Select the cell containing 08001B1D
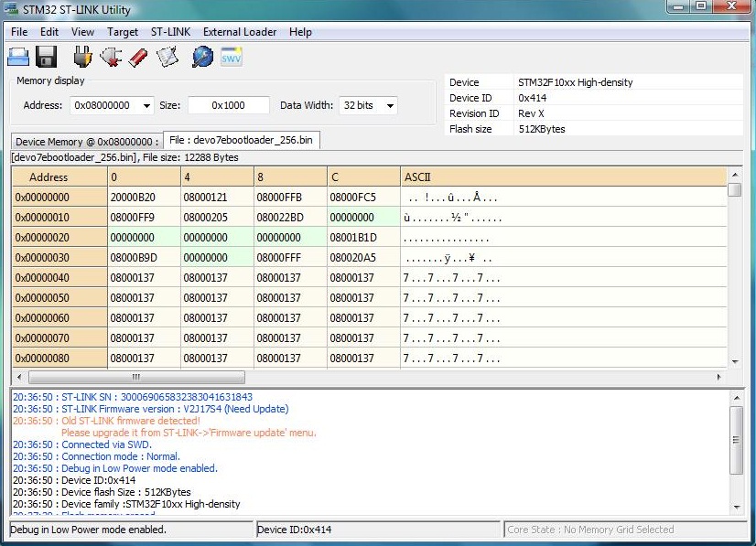The width and height of the screenshot is (756, 546). [364, 238]
